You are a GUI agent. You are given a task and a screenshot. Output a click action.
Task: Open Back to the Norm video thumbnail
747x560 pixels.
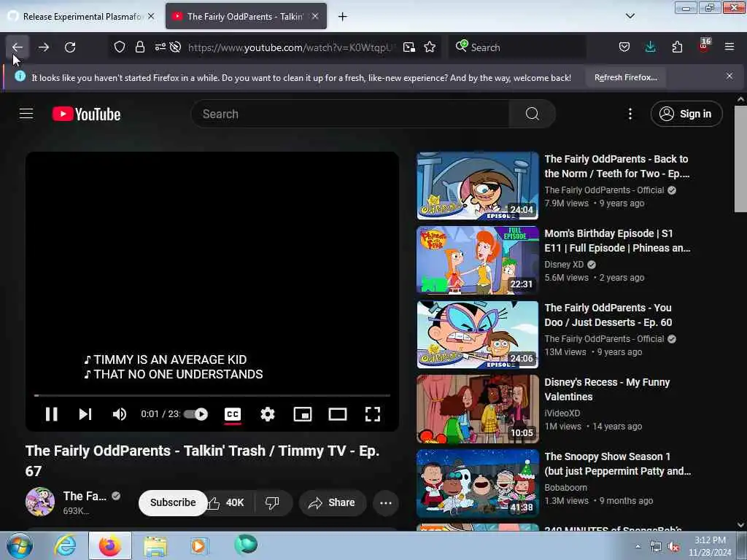tap(477, 186)
